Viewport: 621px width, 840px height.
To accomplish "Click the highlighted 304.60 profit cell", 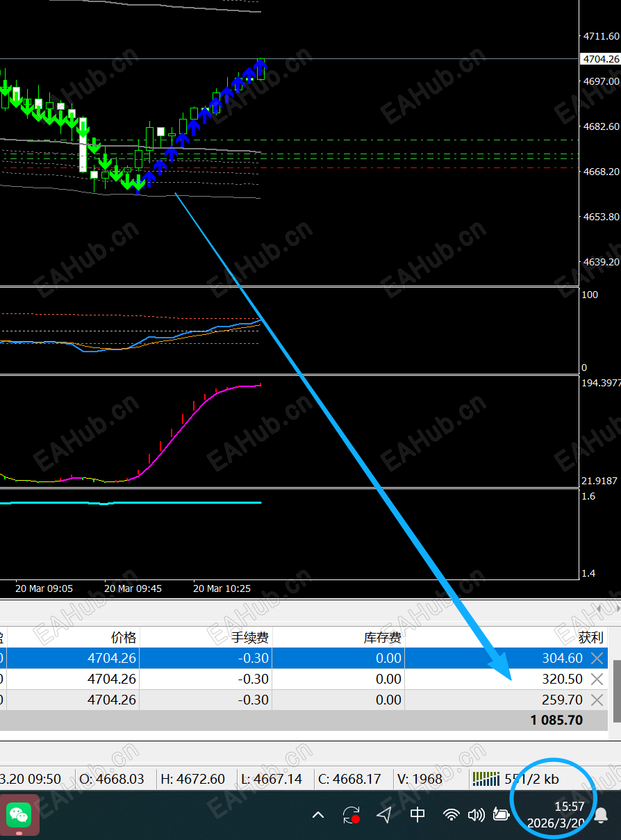I will [x=562, y=658].
